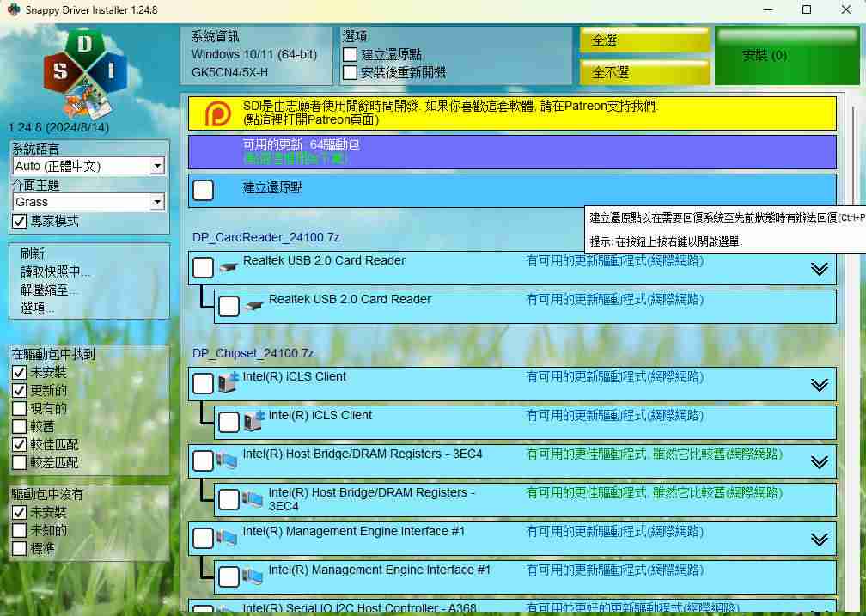
Task: Open 選項... in the left menu
Action: pyautogui.click(x=38, y=308)
